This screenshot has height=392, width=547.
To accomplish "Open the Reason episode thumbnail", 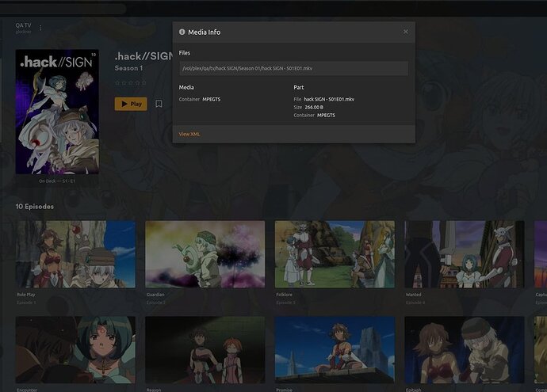I will [x=205, y=350].
